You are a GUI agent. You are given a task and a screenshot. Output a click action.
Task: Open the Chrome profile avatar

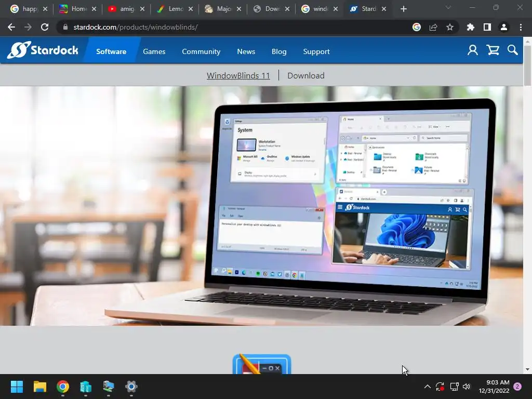[x=504, y=27]
